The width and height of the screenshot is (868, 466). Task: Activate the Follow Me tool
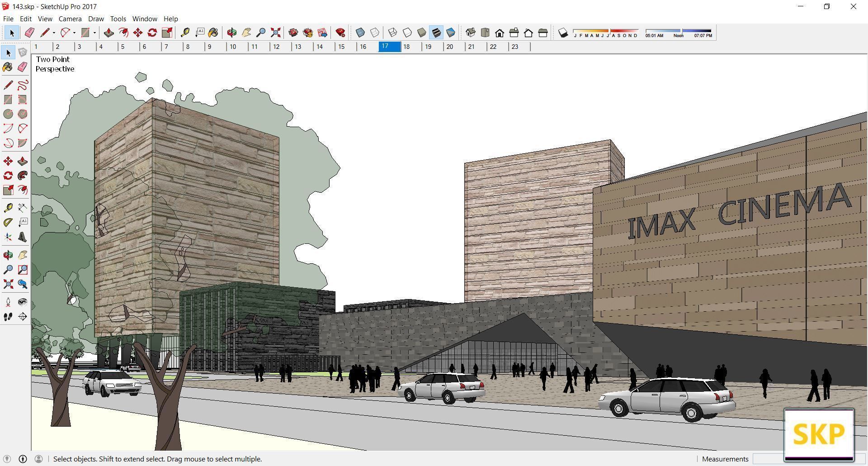tap(22, 176)
